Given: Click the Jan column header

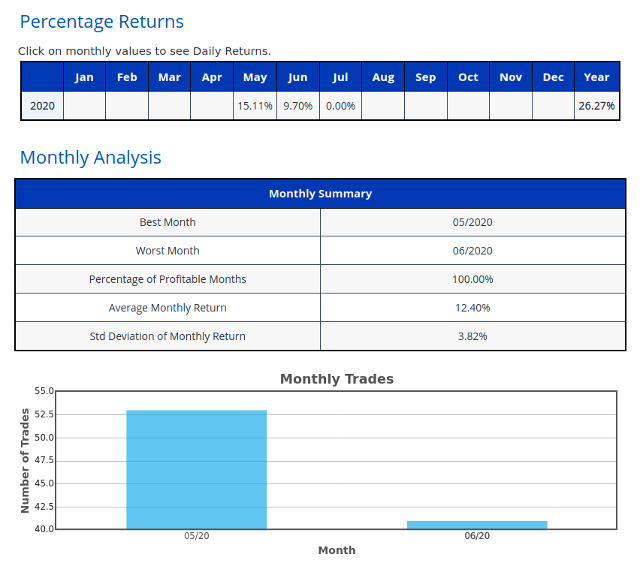Looking at the screenshot, I should (x=84, y=77).
